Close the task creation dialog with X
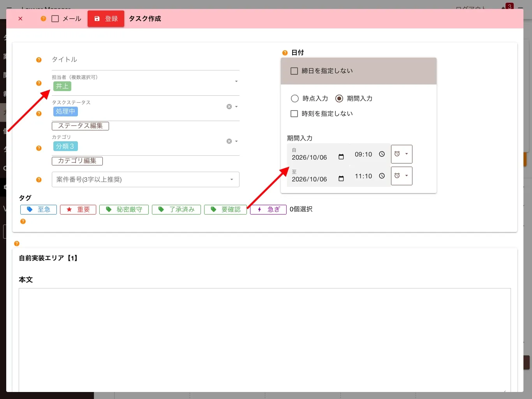532x399 pixels. [21, 19]
